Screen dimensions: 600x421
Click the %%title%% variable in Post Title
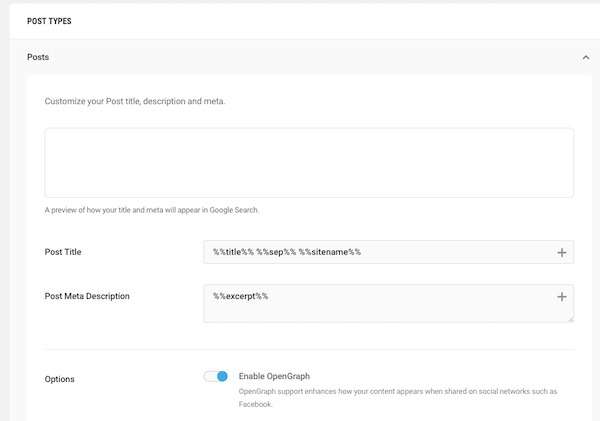pyautogui.click(x=232, y=252)
